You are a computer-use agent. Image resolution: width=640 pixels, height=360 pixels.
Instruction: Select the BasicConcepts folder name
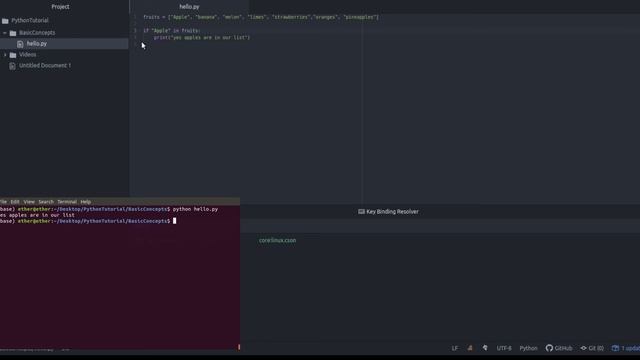pyautogui.click(x=37, y=33)
